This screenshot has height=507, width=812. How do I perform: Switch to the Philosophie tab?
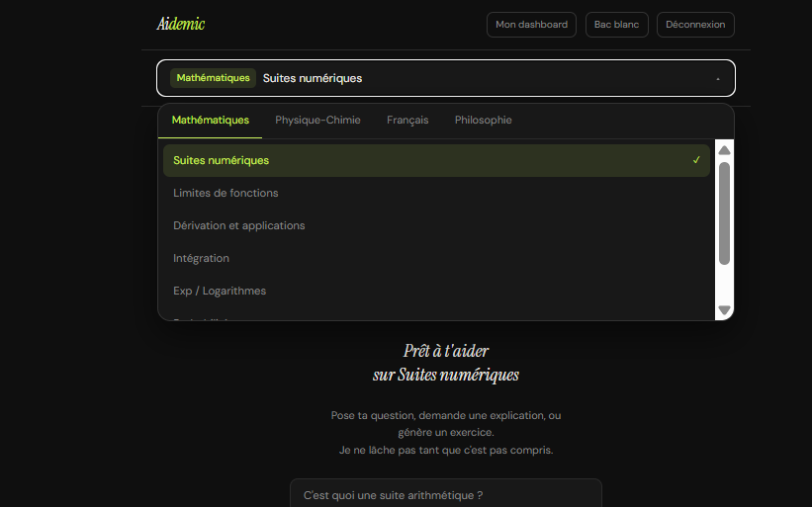click(484, 120)
